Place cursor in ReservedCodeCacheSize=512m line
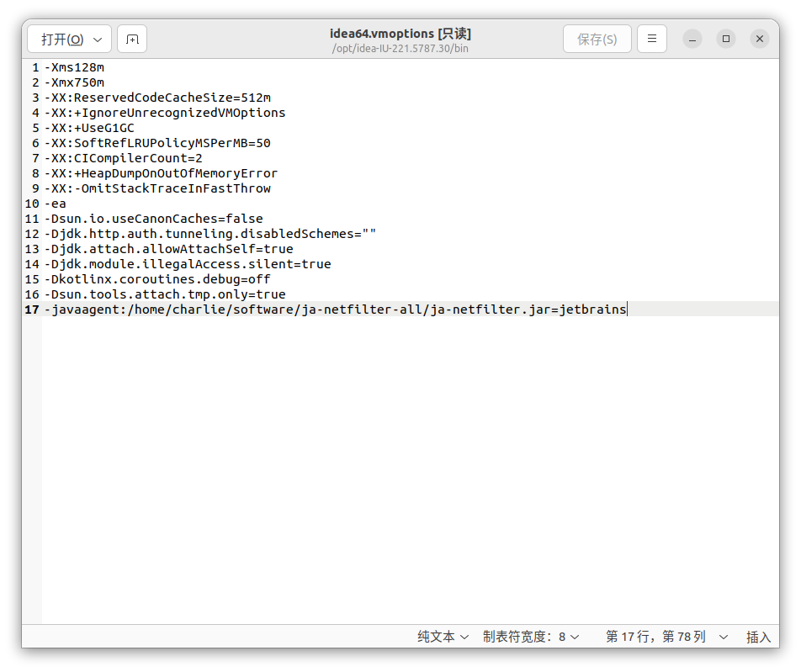This screenshot has width=801, height=672. [157, 98]
